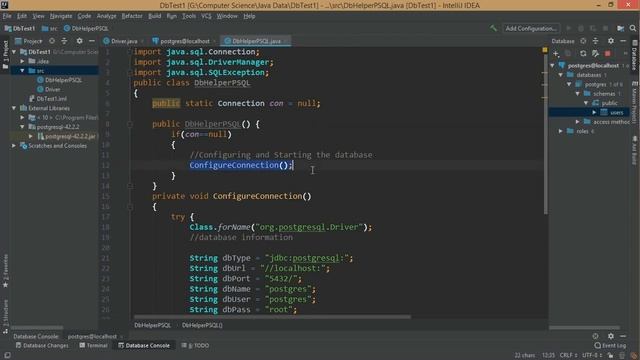This screenshot has height=360, width=640.
Task: Toggle the Maven Projects stripe button
Action: click(x=634, y=102)
